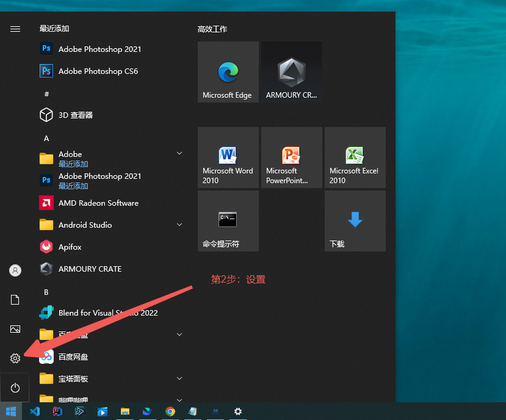
Task: Open the Microsoft PowerPoint tile
Action: [x=292, y=157]
